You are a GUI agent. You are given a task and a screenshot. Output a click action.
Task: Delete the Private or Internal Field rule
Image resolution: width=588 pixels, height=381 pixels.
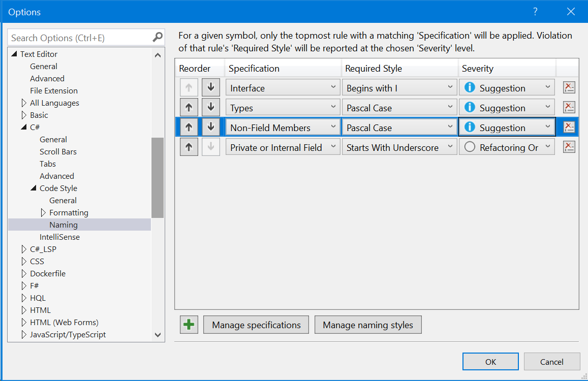coord(569,147)
